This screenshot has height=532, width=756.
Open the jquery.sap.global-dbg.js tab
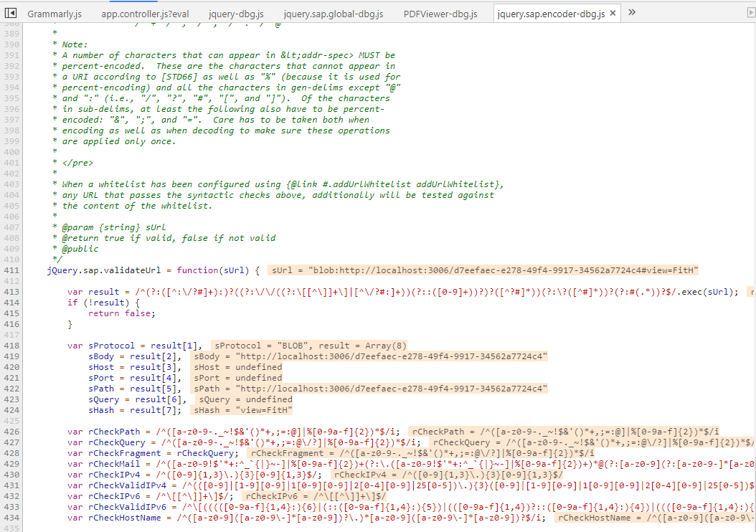(333, 14)
